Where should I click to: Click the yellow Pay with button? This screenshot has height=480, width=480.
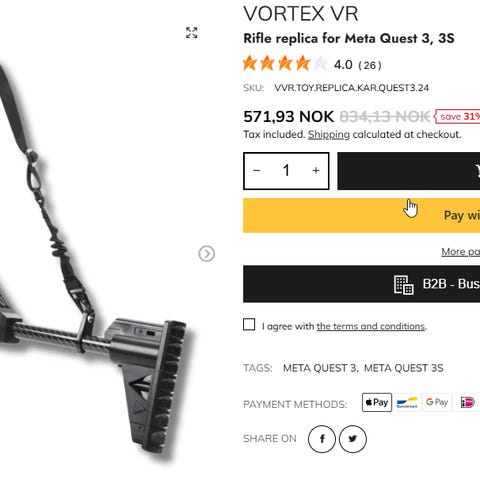(362, 215)
